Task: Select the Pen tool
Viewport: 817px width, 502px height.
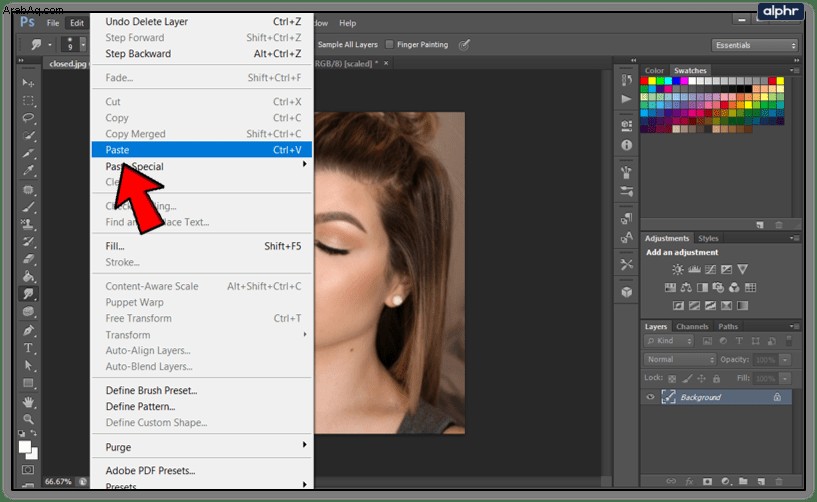Action: (x=28, y=330)
